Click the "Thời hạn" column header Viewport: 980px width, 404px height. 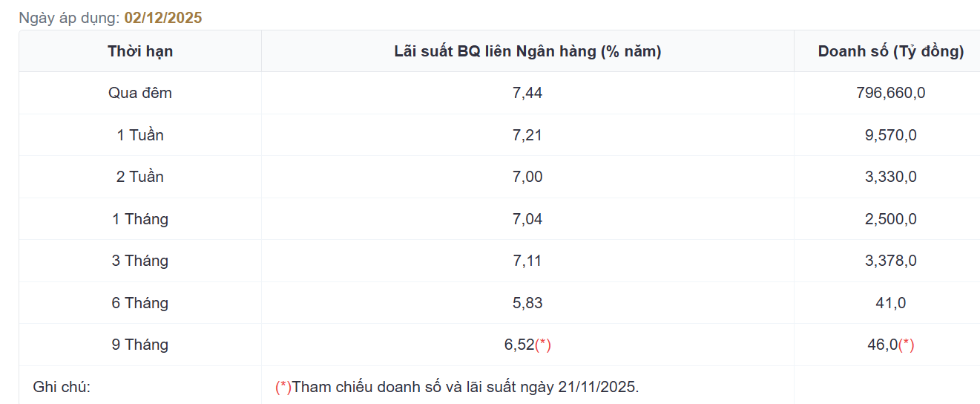(140, 51)
